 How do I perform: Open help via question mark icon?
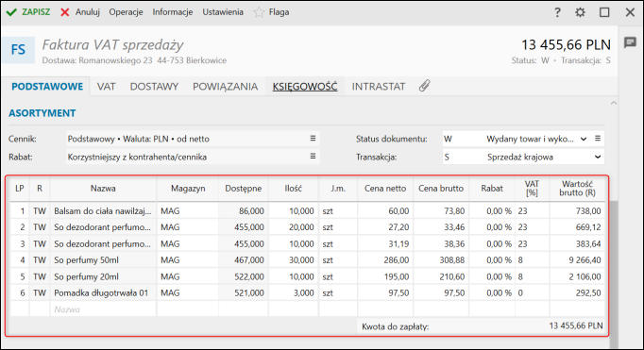click(x=557, y=12)
